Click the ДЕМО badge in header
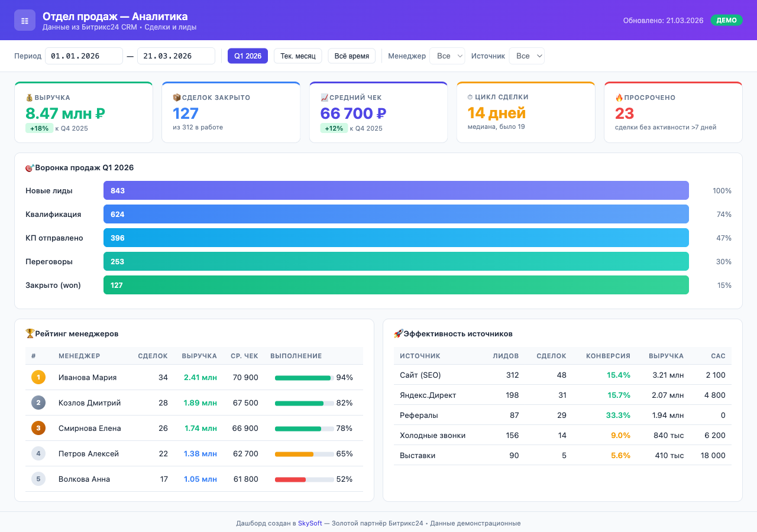This screenshot has height=532, width=757. [726, 20]
